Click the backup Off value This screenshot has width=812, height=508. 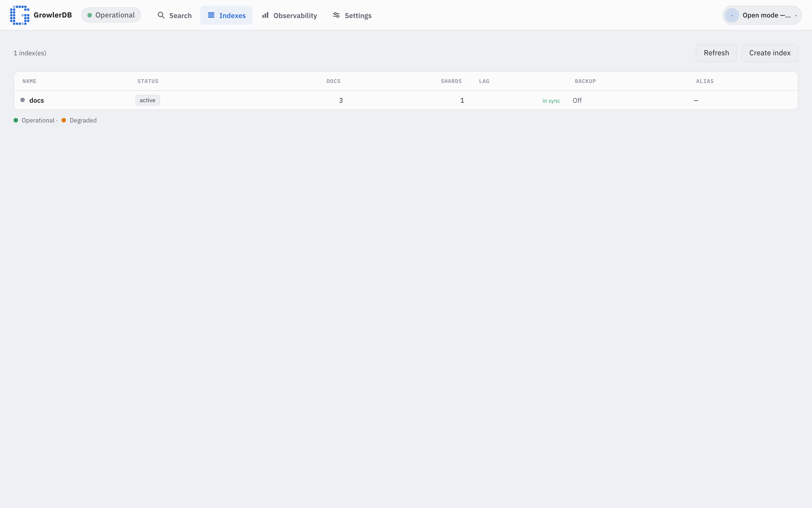point(577,100)
